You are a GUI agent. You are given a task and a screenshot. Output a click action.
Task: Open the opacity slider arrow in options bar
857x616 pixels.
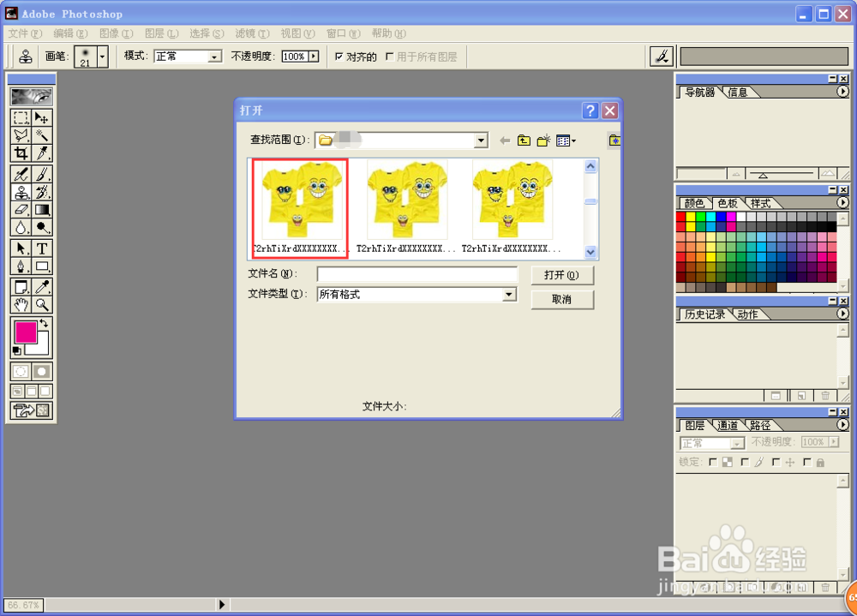click(314, 57)
